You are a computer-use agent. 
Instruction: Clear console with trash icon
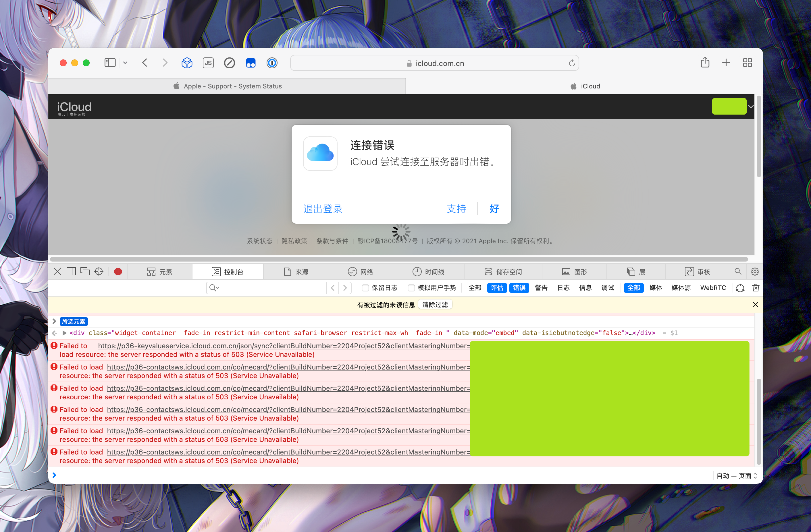756,288
